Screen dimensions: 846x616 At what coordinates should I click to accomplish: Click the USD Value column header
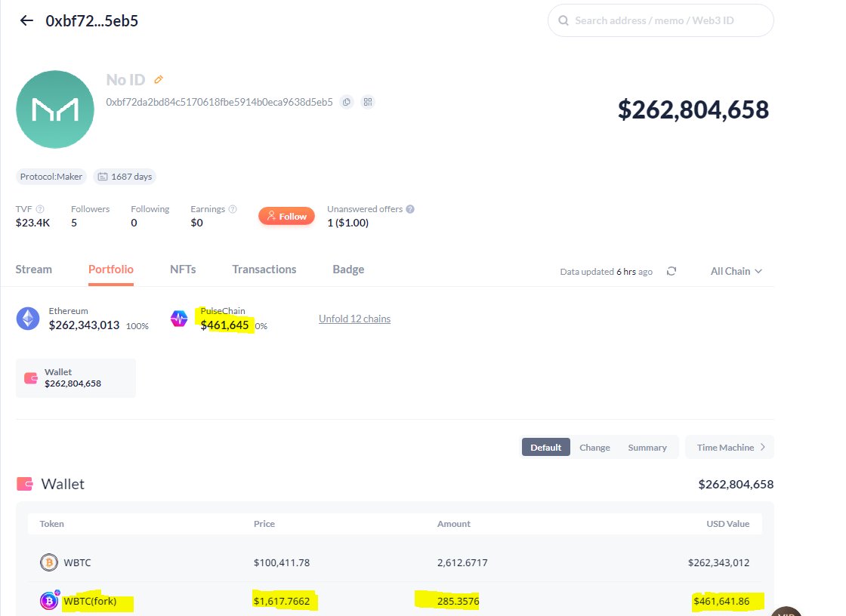[728, 524]
